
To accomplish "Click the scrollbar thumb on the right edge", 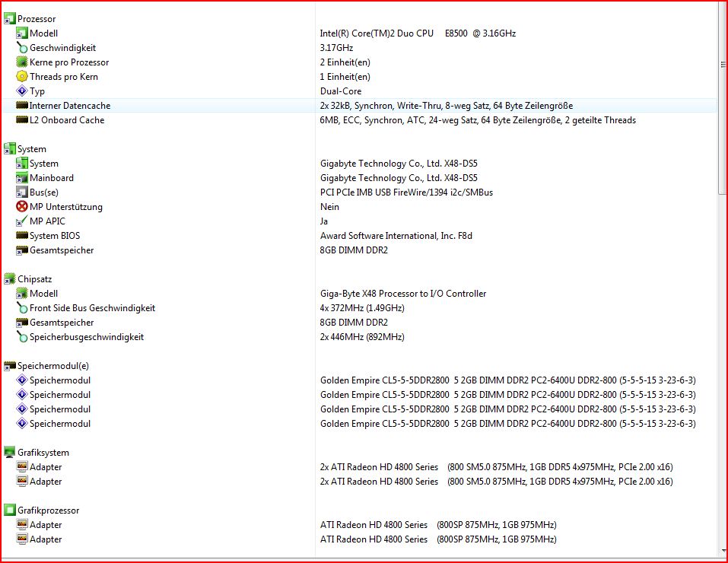I will [x=723, y=97].
